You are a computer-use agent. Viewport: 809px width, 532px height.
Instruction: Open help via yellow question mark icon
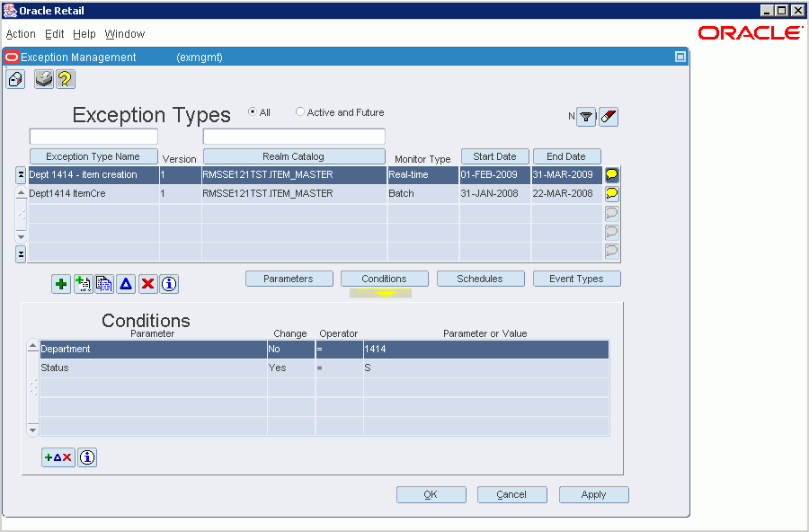(x=66, y=79)
